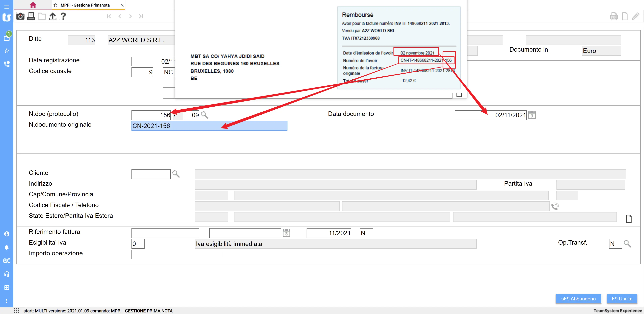Click the Importo operazione input field
The height and width of the screenshot is (314, 644).
click(176, 255)
